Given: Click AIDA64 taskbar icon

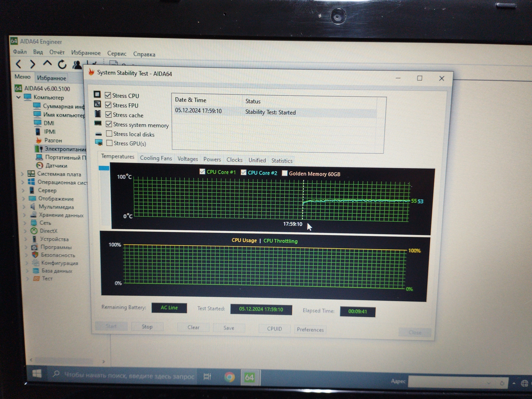Looking at the screenshot, I should pos(249,377).
